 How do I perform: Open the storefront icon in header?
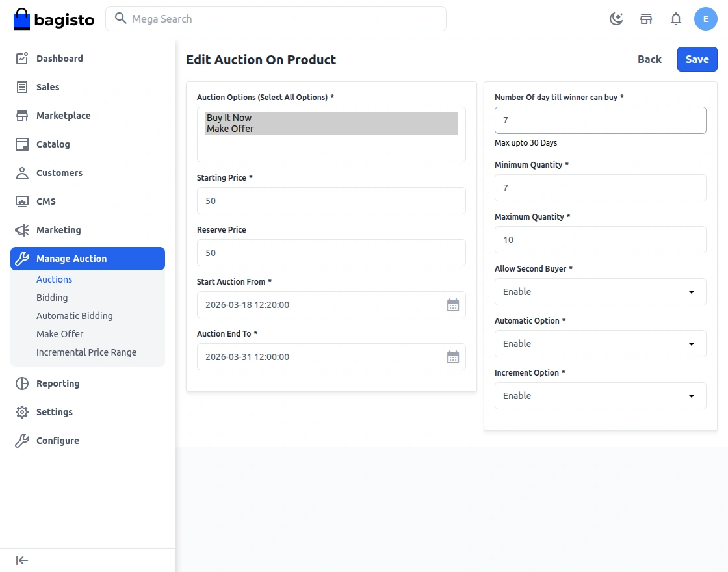[x=646, y=19]
